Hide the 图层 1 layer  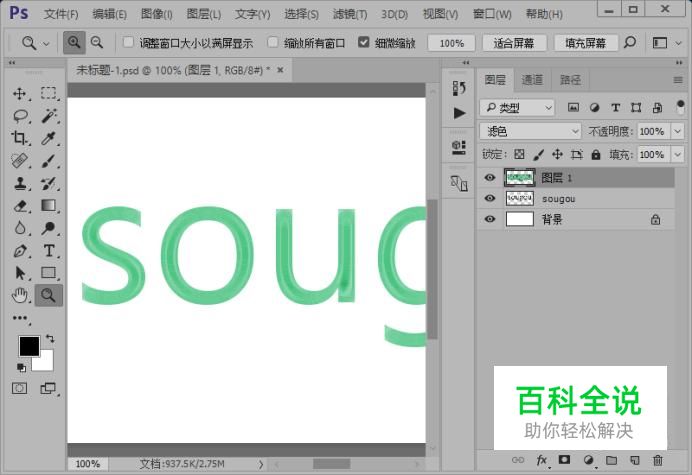coord(489,177)
